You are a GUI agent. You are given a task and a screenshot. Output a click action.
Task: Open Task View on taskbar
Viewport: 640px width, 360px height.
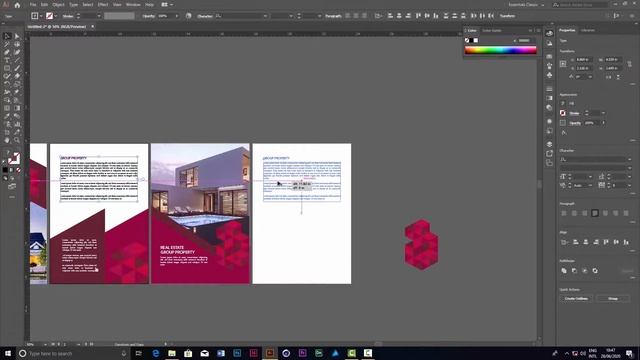[139, 353]
